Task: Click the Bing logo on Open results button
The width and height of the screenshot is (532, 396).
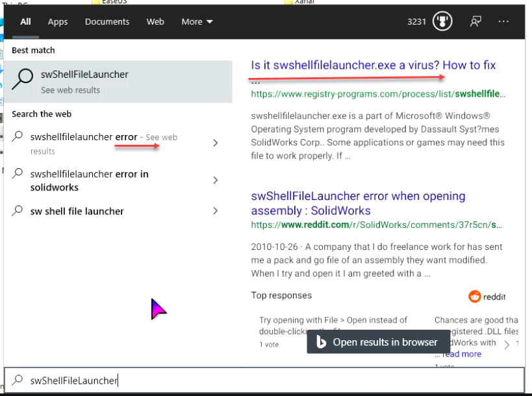Action: point(321,342)
